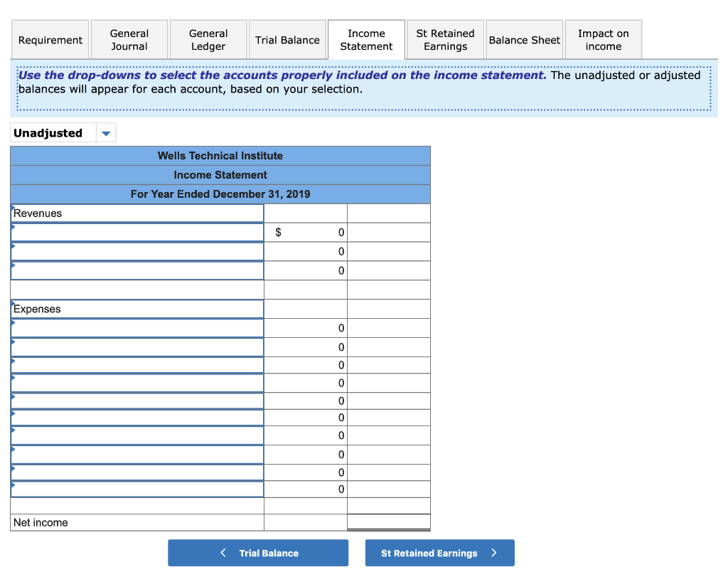
Task: Open the Impact on income tab
Action: (x=603, y=39)
